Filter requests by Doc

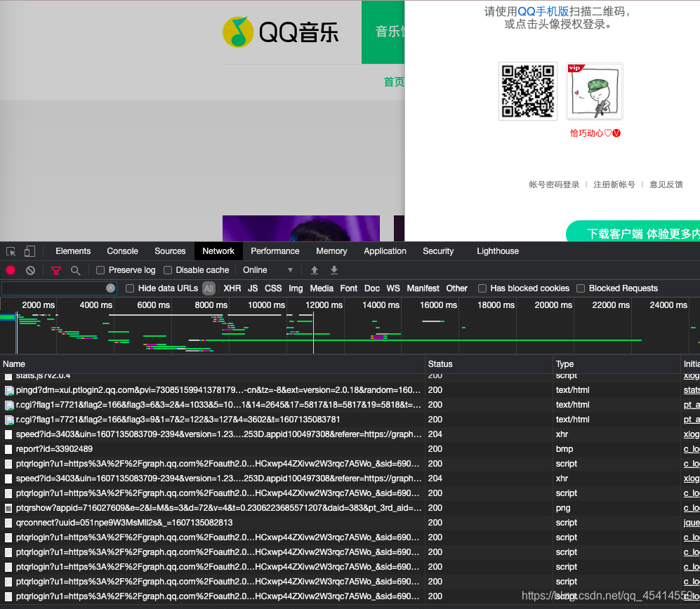pyautogui.click(x=372, y=288)
